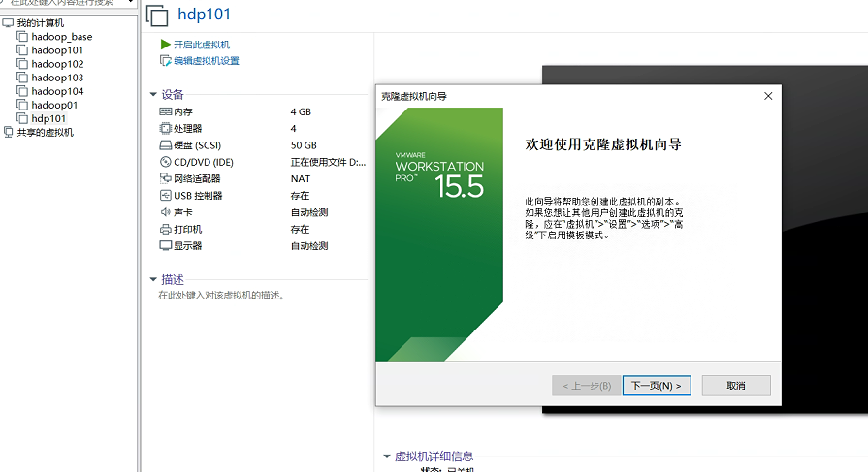
Task: Click the USB 控制器 存在 value
Action: tap(300, 196)
